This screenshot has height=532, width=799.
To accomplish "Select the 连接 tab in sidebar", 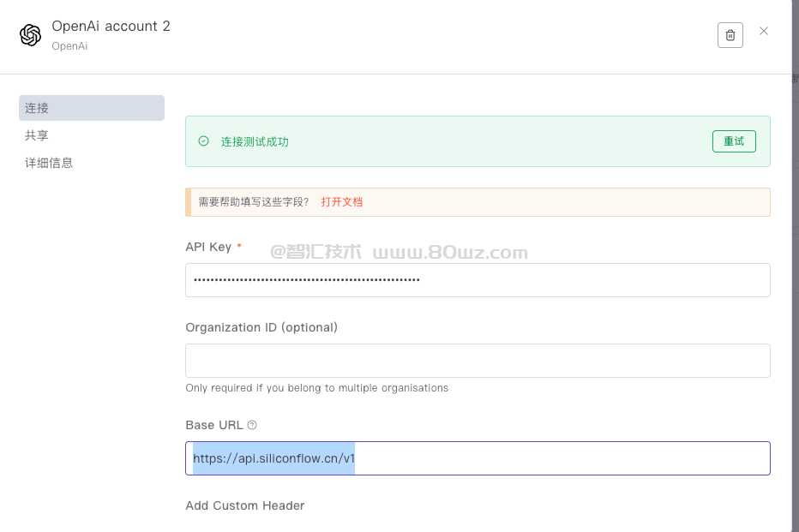I will [91, 108].
